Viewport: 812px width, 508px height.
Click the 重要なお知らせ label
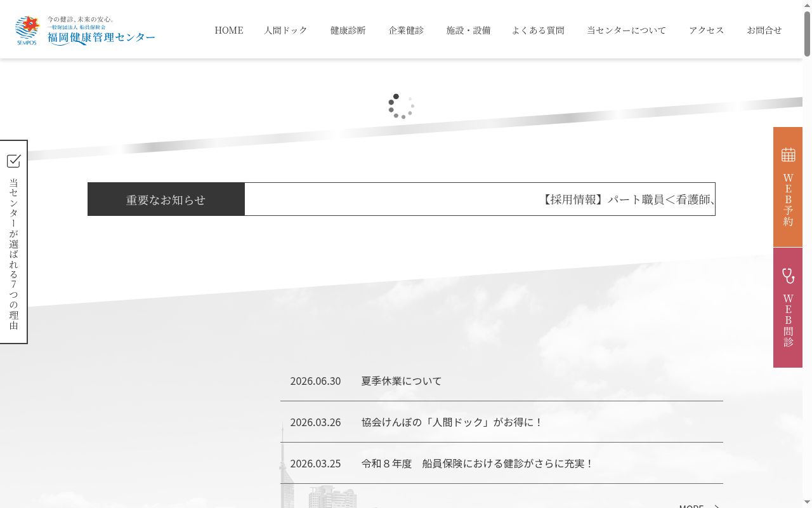click(166, 199)
